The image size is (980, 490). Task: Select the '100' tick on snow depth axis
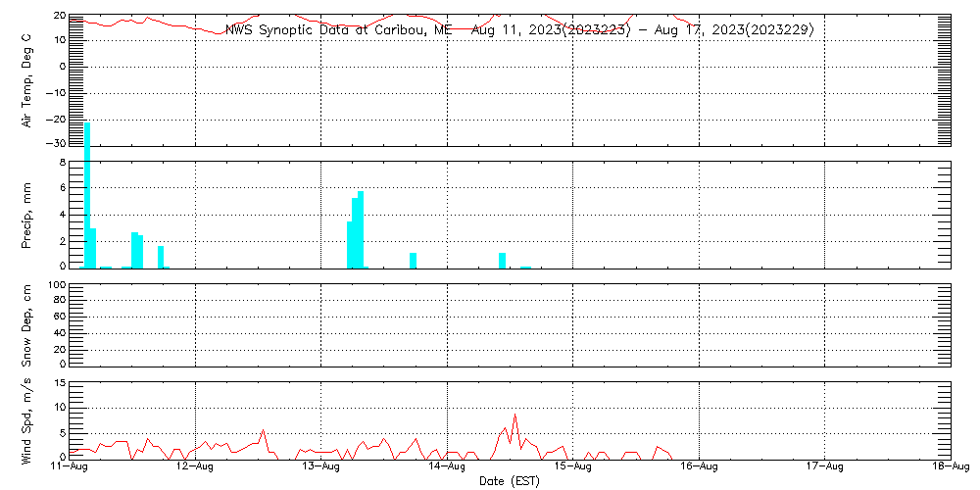tap(55, 285)
